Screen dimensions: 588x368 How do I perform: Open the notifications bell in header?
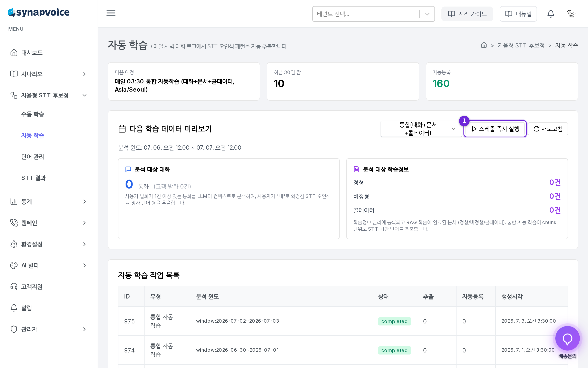click(551, 14)
